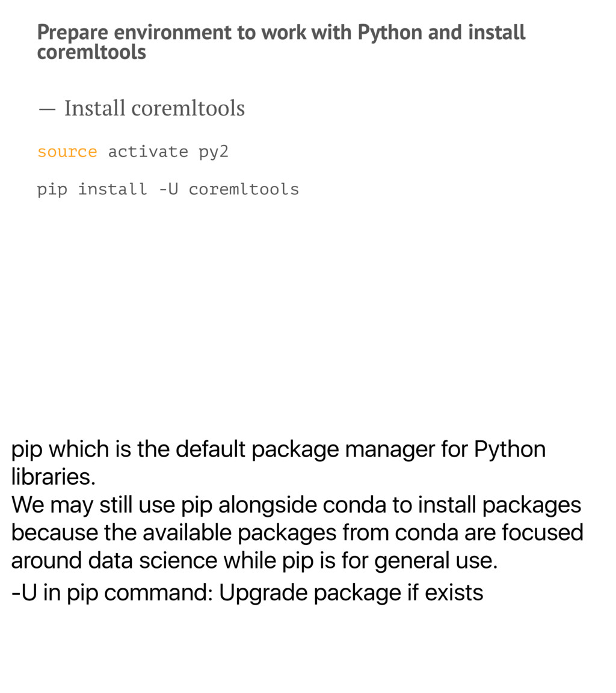Click the orange 'source' keyword

point(67,152)
